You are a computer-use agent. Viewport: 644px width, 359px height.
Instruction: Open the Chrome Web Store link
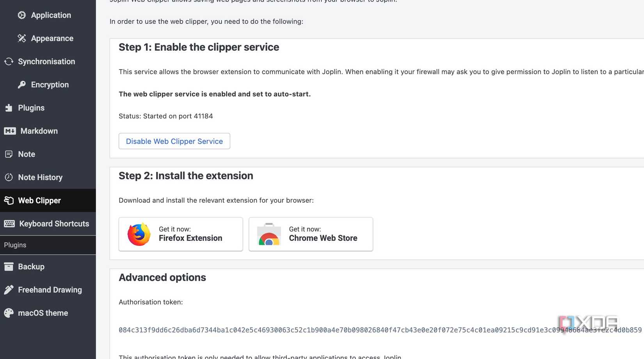click(x=323, y=238)
